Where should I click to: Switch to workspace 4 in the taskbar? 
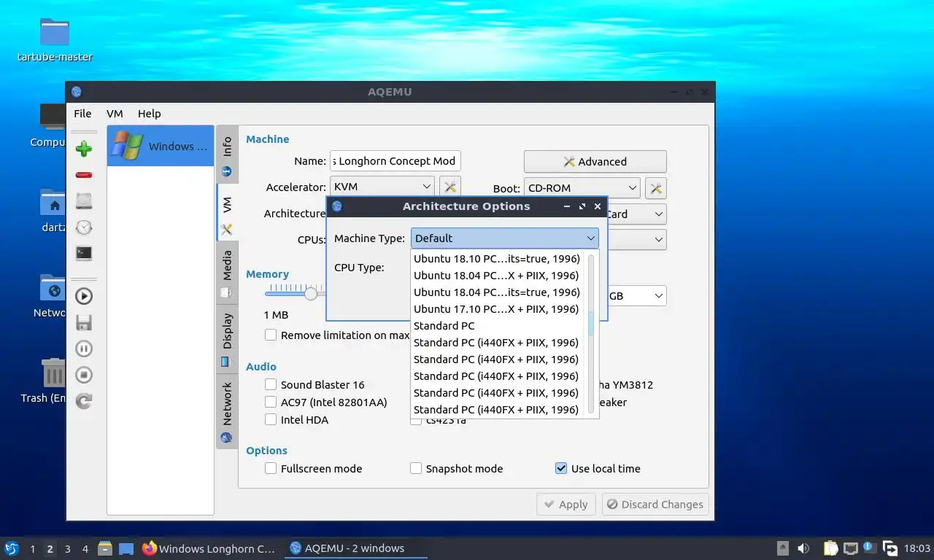tap(85, 549)
